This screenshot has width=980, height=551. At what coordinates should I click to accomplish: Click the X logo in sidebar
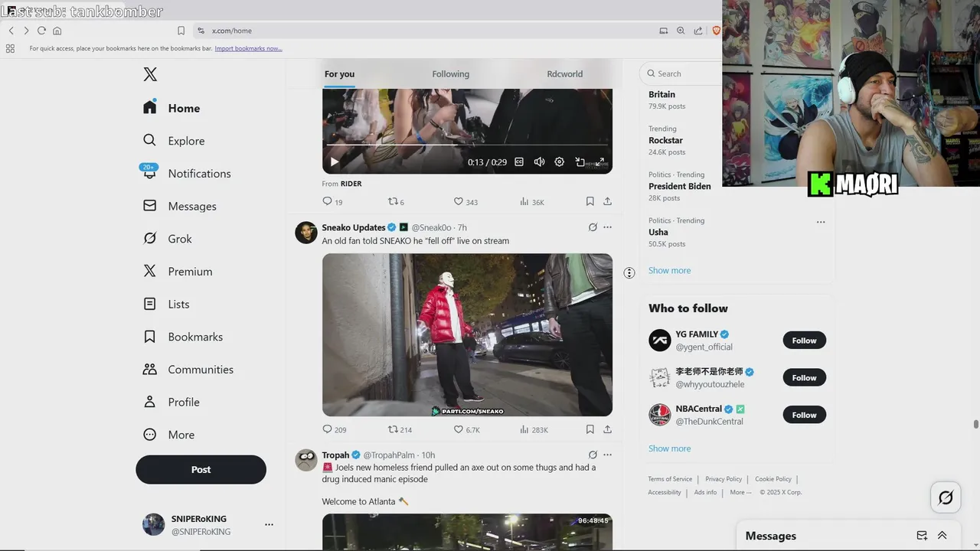(x=150, y=74)
